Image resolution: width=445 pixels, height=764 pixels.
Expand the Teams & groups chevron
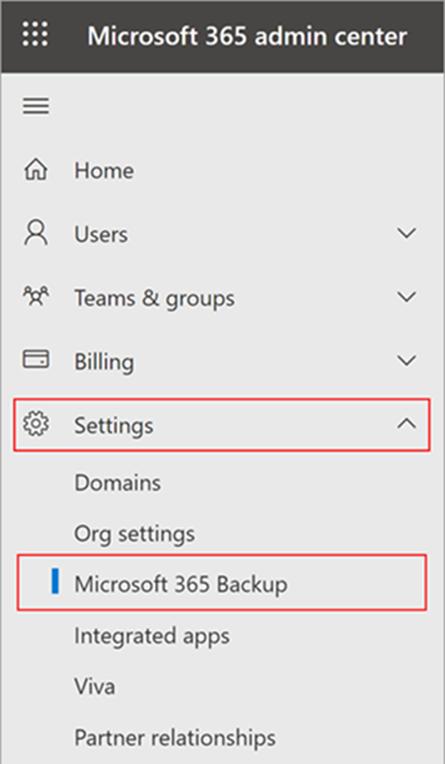[406, 297]
